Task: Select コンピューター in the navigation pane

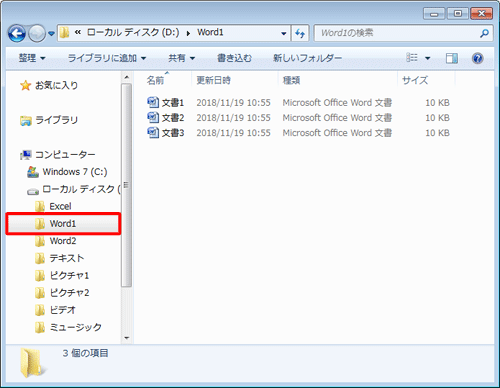Action: (65, 154)
